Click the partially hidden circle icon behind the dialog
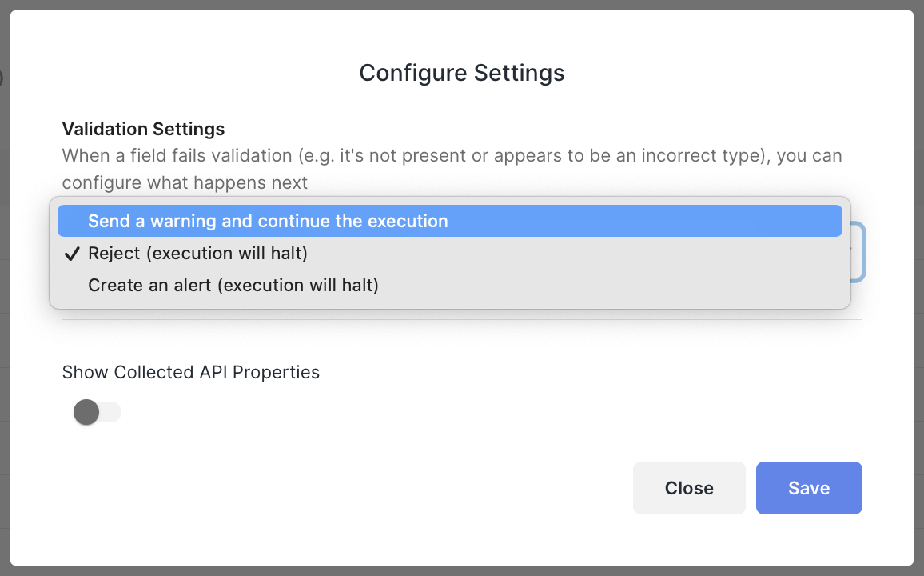 pos(2,78)
